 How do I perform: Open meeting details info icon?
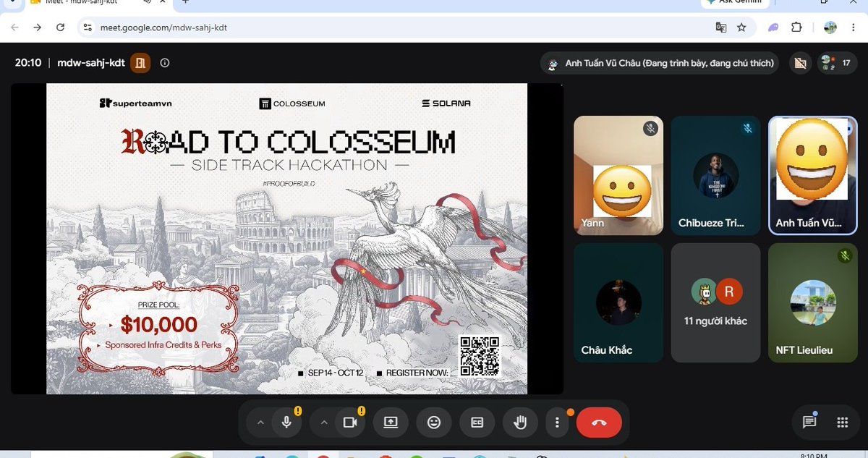click(x=165, y=63)
